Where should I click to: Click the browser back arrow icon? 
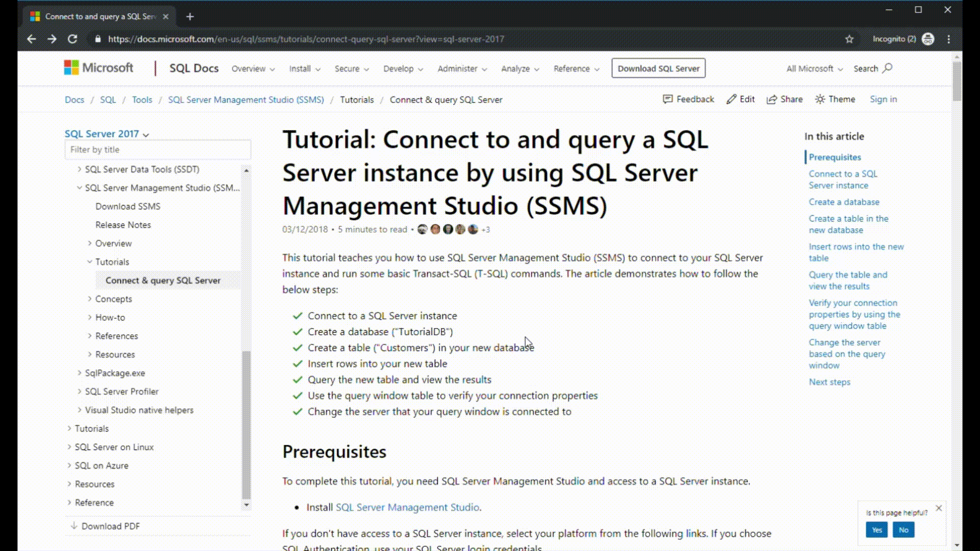(32, 38)
